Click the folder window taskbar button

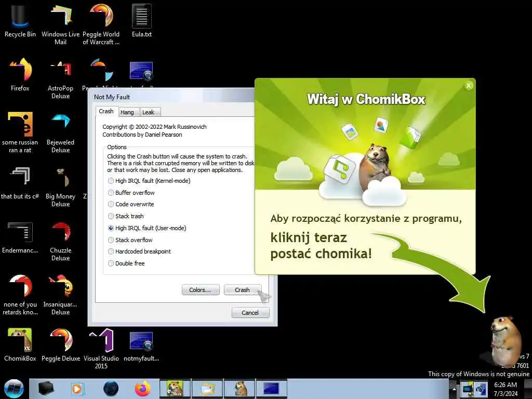pos(207,389)
